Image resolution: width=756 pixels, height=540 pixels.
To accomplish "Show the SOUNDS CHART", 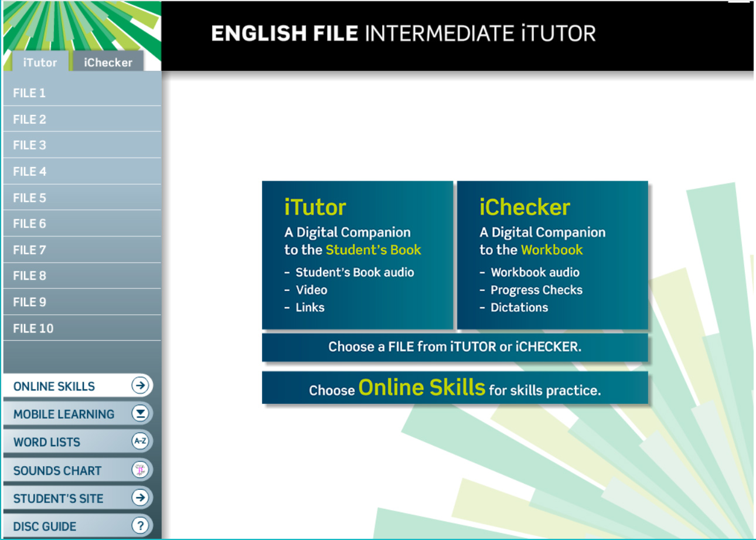I will pyautogui.click(x=78, y=470).
